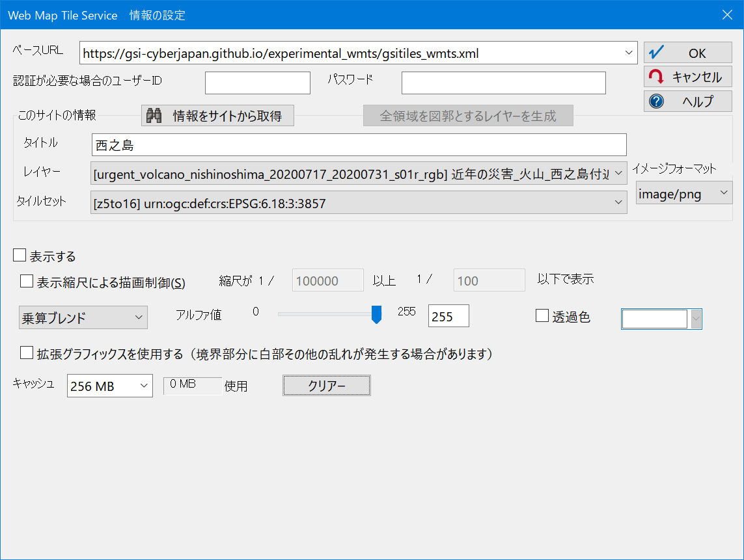
Task: Click the binoculars 情報をサイトから取得 button
Action: point(217,116)
